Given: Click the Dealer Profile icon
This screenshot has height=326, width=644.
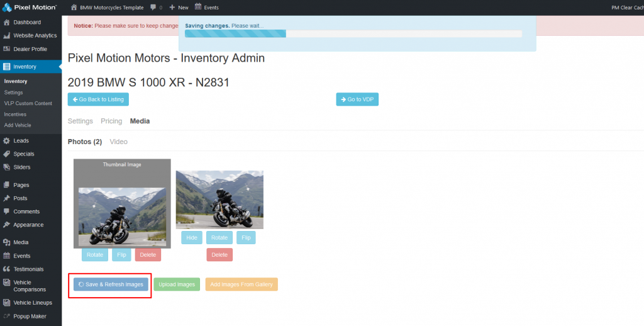Looking at the screenshot, I should 6,49.
